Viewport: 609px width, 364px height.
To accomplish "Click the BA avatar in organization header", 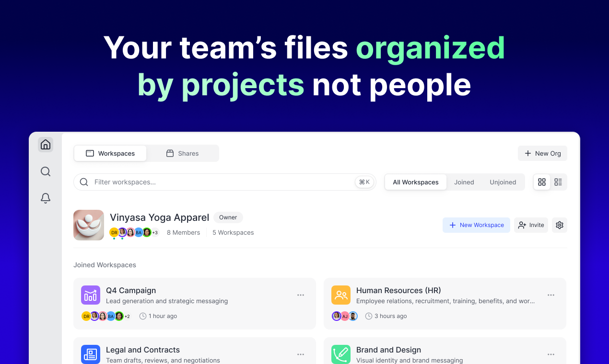I will point(139,233).
